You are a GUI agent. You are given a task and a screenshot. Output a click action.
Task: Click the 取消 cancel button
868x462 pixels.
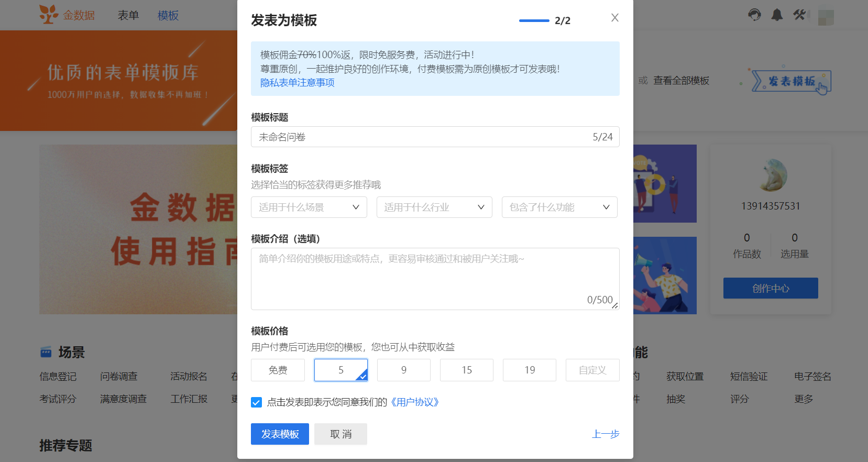tap(340, 434)
